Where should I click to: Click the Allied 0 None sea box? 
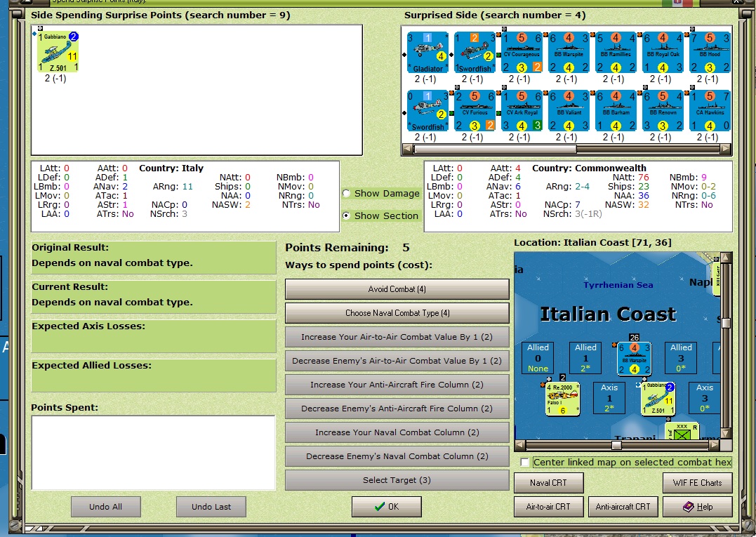538,358
